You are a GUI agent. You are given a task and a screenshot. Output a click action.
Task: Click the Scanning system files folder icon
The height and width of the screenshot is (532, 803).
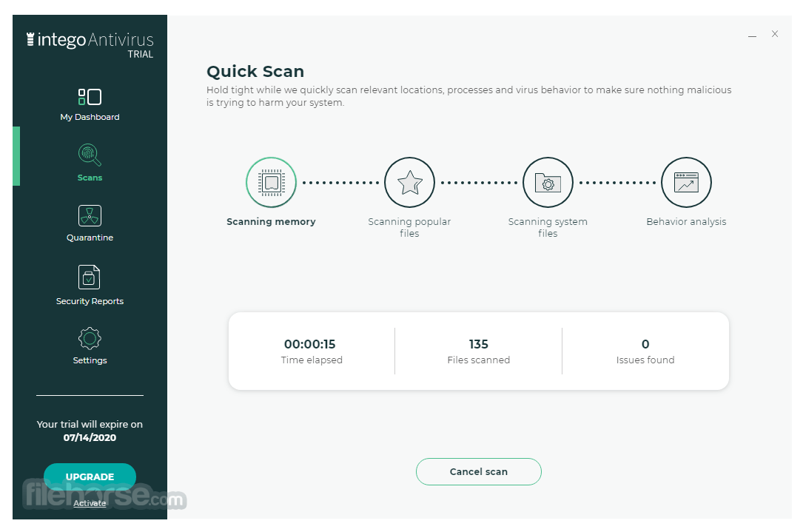click(x=548, y=182)
